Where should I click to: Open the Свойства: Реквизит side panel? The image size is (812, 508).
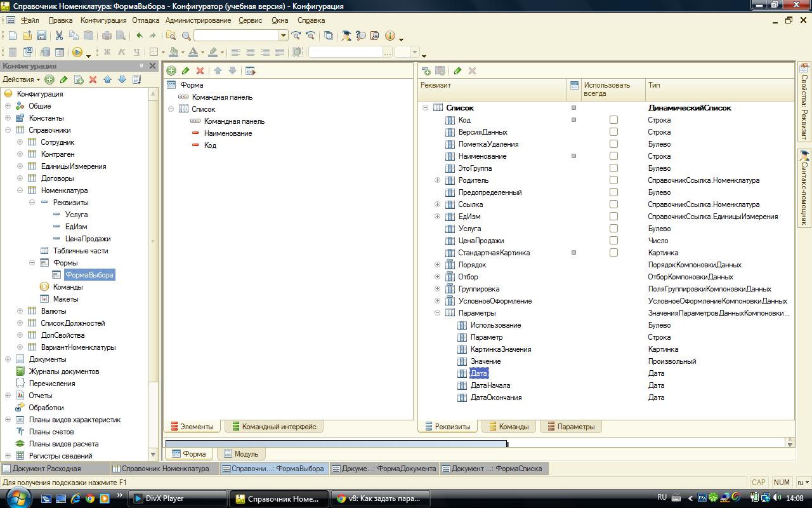point(804,100)
